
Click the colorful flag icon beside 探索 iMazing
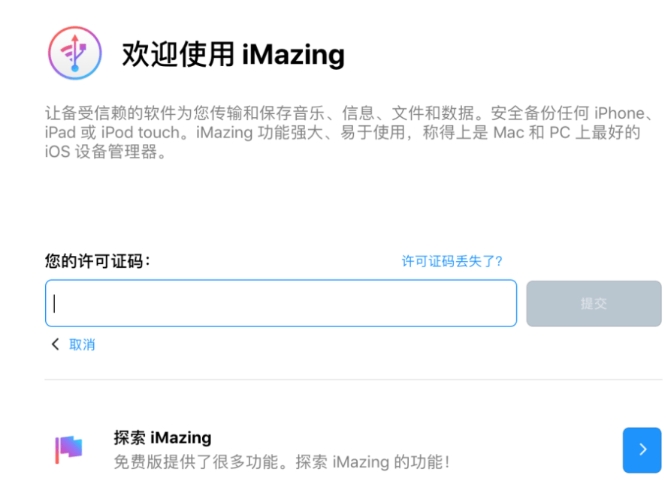[68, 449]
